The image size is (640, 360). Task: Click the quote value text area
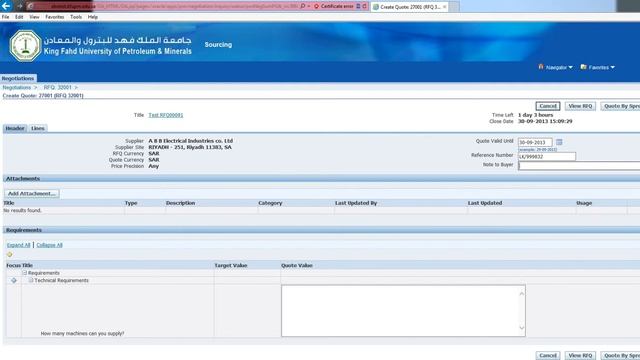[x=403, y=311]
